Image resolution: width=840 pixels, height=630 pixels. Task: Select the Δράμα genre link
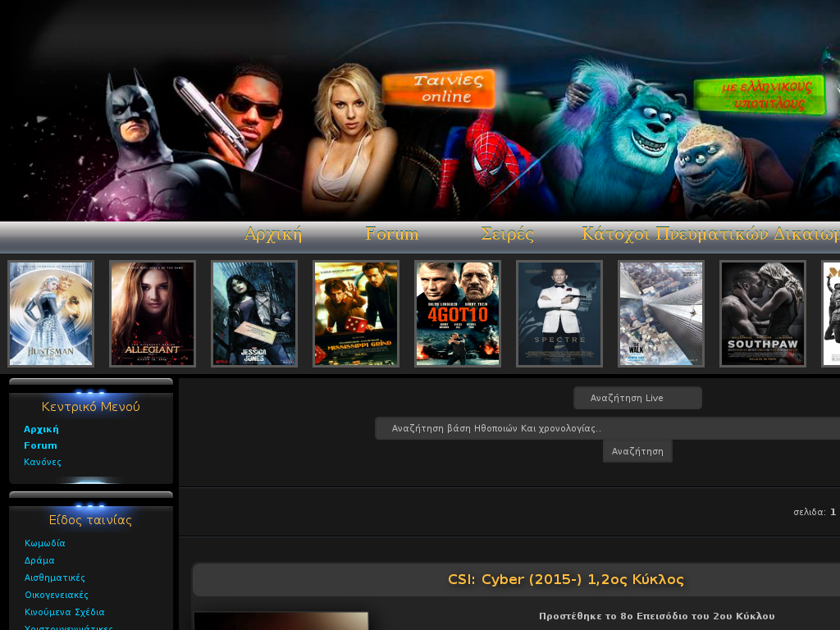pyautogui.click(x=39, y=560)
